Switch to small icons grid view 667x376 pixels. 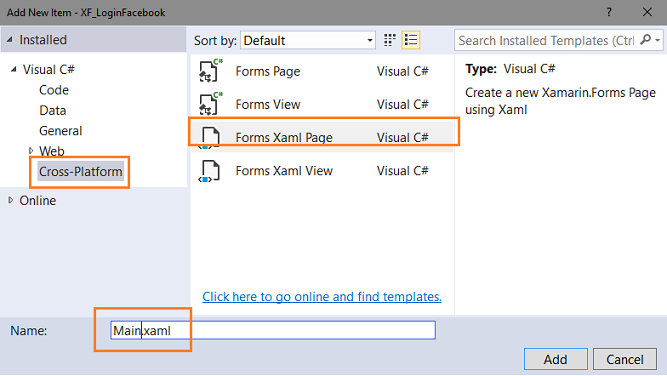click(390, 40)
